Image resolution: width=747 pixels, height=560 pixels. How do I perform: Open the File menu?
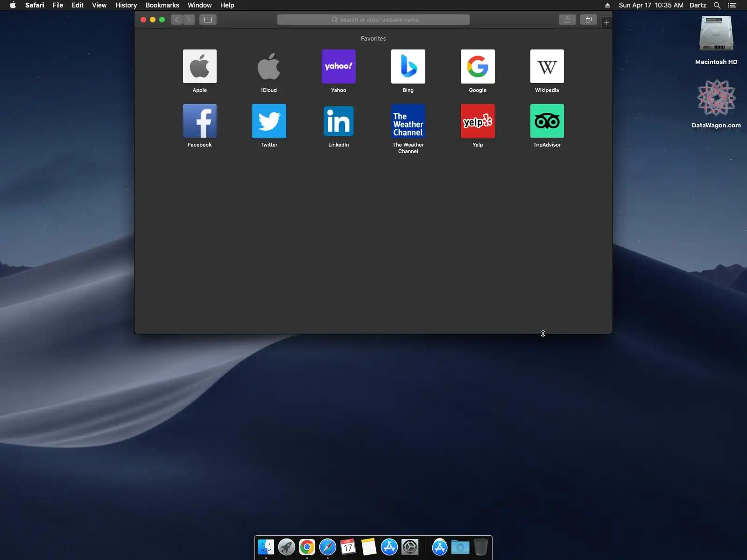point(58,5)
